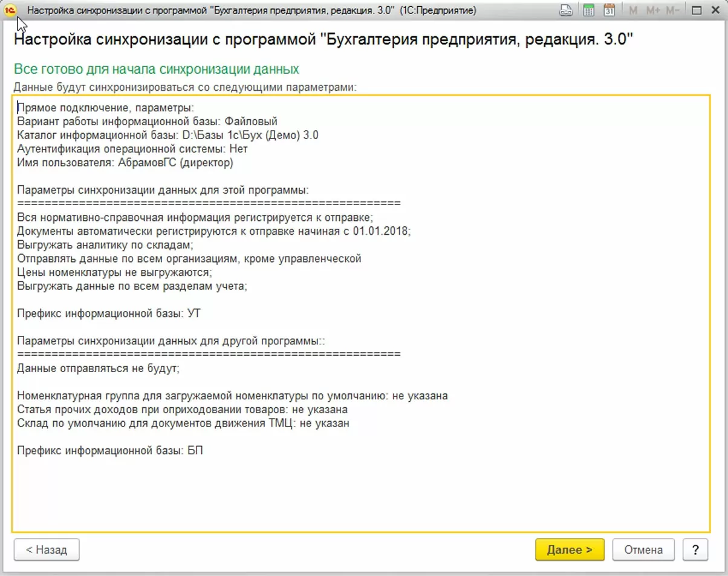Image resolution: width=728 pixels, height=576 pixels.
Task: Click the M+ memory add button
Action: point(653,10)
